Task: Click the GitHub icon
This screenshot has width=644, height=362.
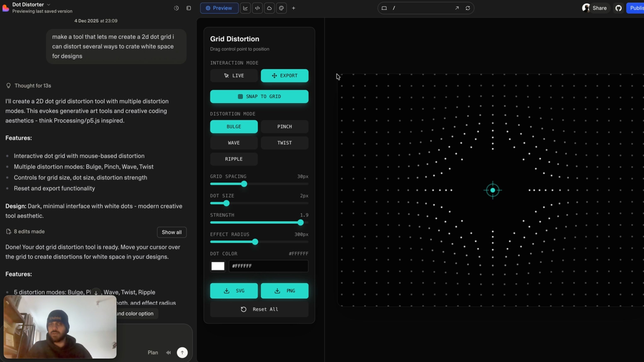Action: point(619,8)
